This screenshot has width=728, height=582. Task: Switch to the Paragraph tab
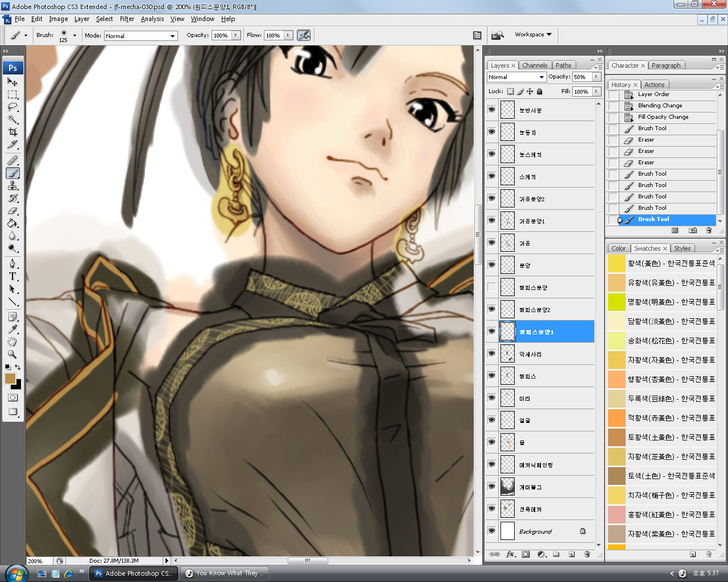tap(666, 65)
